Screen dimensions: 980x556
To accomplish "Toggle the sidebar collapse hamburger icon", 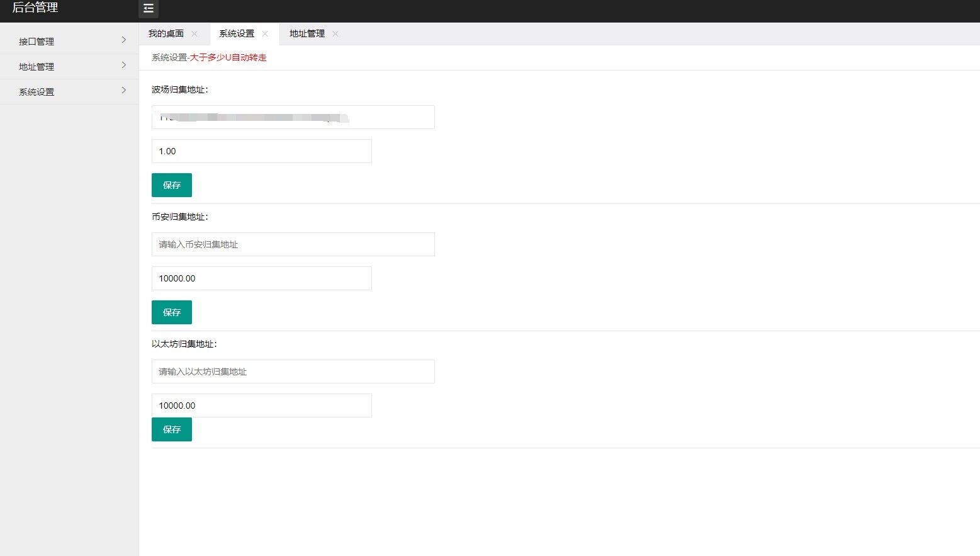I will [149, 9].
